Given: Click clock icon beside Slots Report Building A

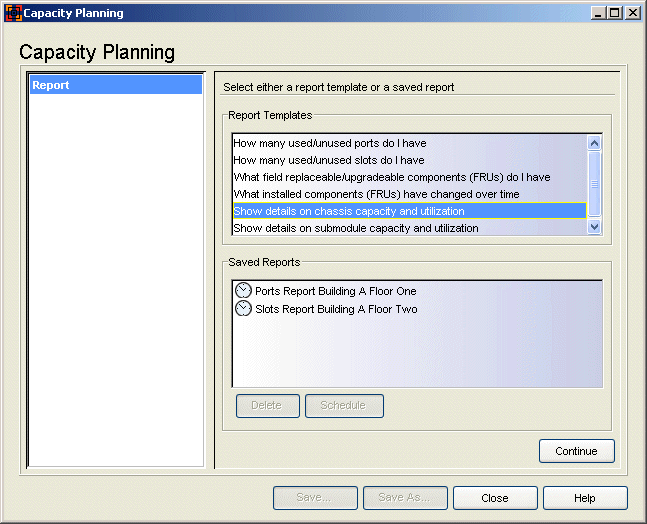Looking at the screenshot, I should [x=243, y=308].
